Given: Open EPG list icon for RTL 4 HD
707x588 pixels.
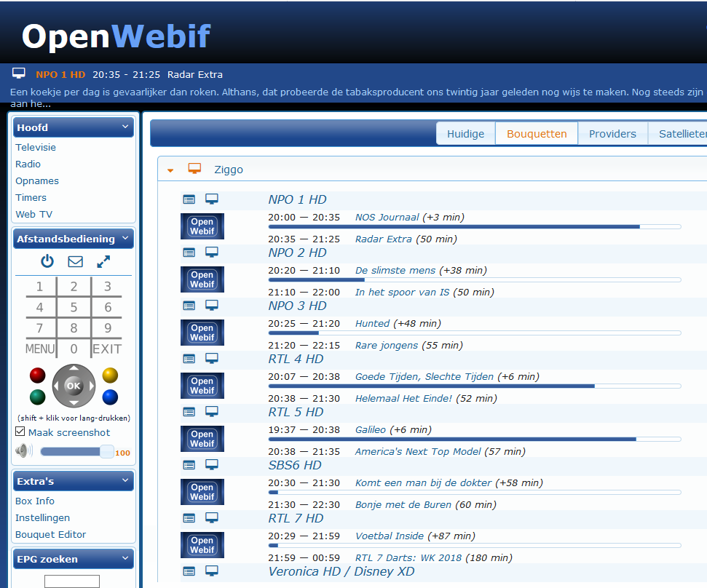Looking at the screenshot, I should pyautogui.click(x=189, y=359).
